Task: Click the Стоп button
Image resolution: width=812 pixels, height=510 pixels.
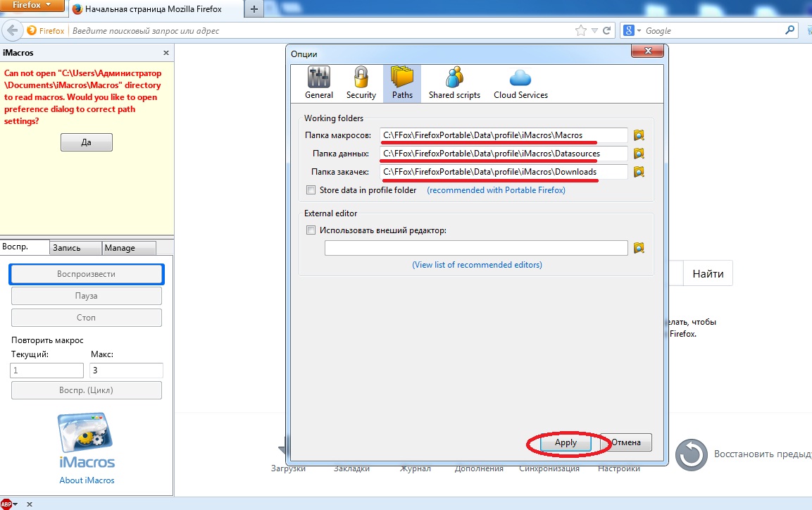Action: tap(87, 318)
